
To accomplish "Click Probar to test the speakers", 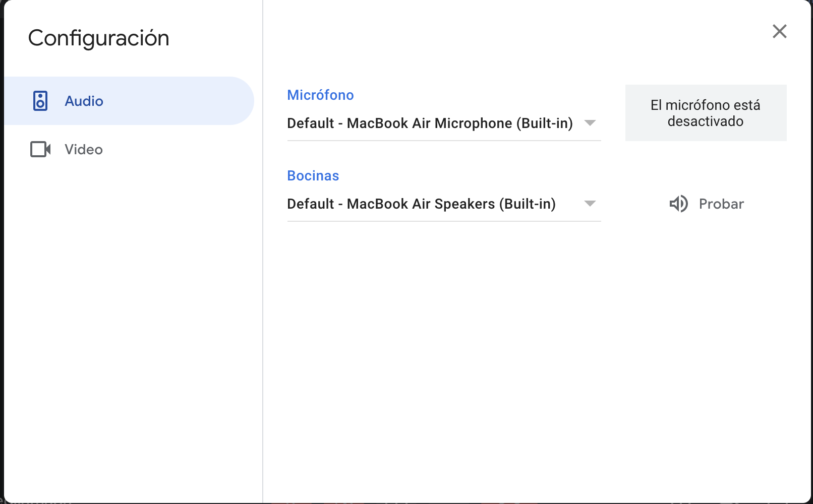I will click(x=706, y=204).
